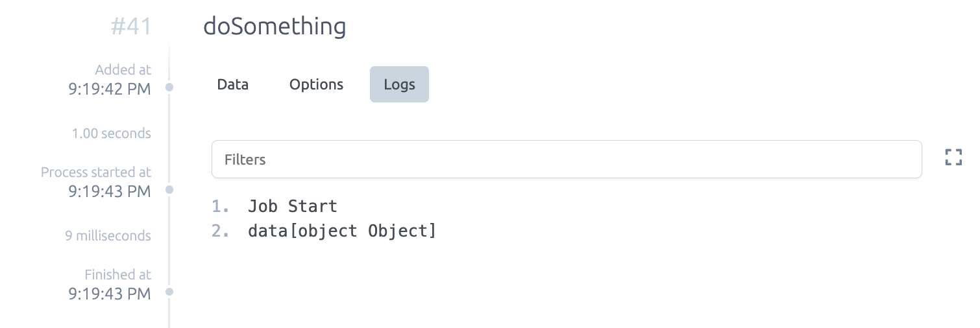Click log line number 1

tap(221, 207)
